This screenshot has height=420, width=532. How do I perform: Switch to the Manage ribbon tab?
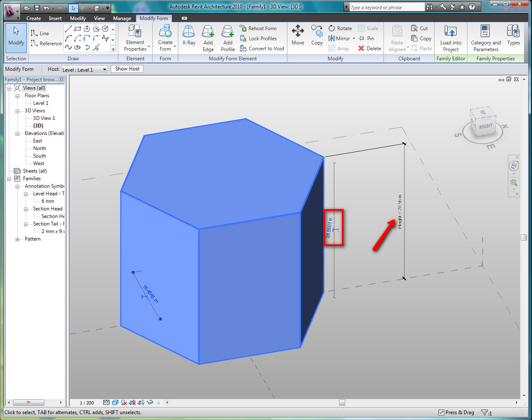click(122, 18)
